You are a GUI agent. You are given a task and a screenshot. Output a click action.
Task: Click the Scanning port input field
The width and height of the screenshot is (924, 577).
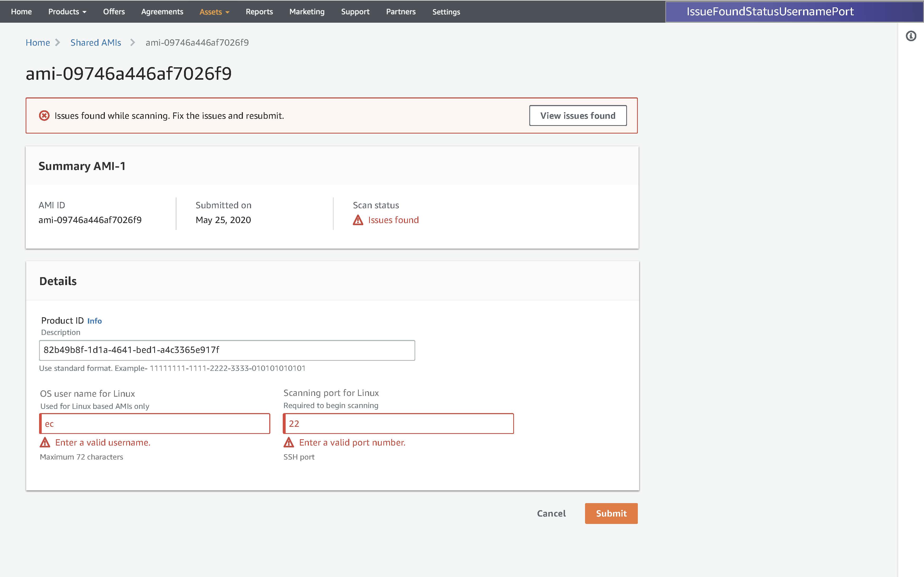click(x=398, y=424)
